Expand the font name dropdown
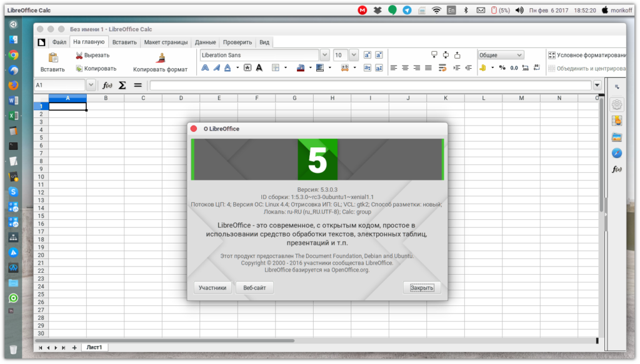The width and height of the screenshot is (640, 364). pos(324,55)
